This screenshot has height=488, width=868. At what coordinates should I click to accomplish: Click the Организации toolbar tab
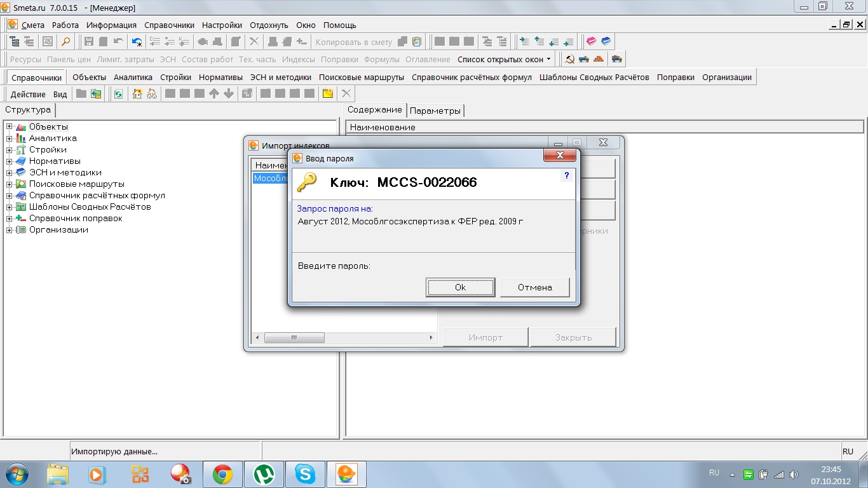click(727, 77)
